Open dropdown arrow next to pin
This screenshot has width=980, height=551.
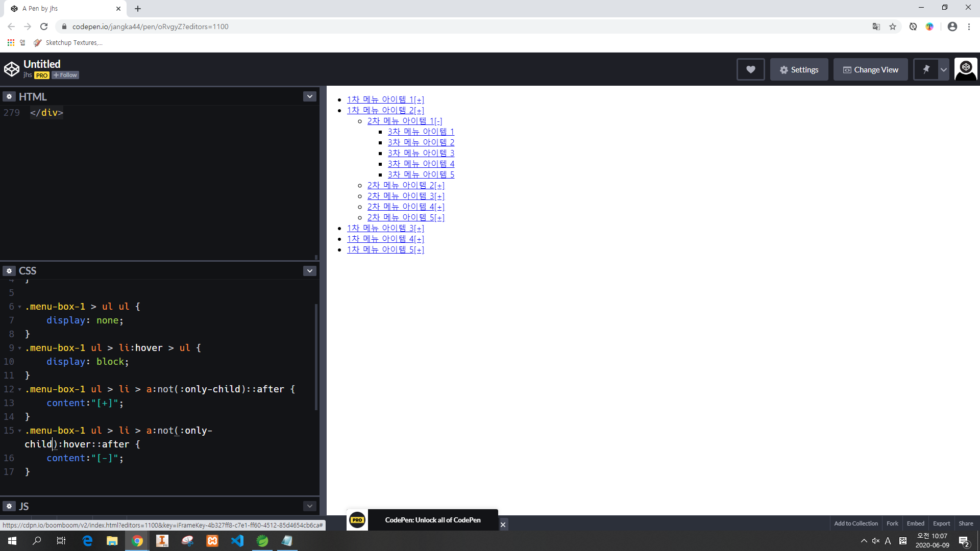tap(944, 70)
